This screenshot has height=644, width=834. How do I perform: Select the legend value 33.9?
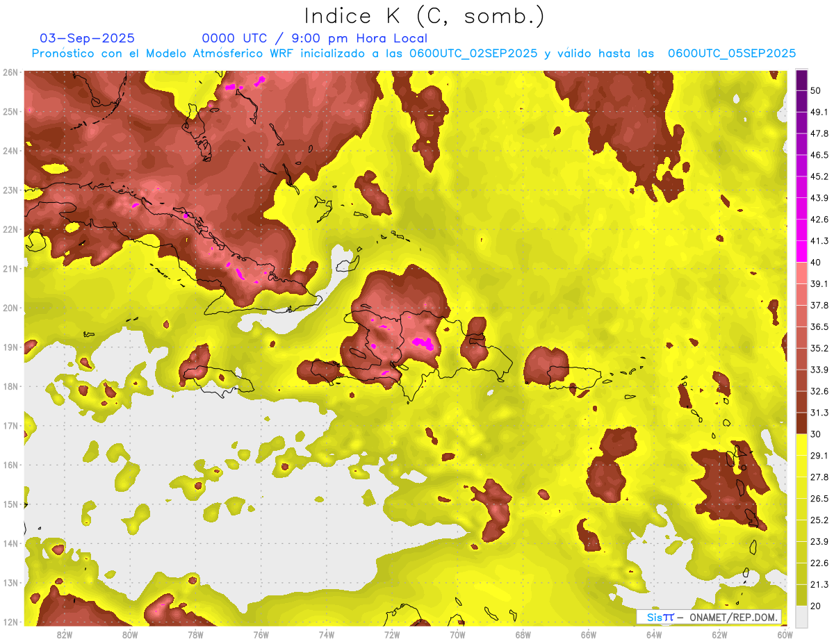click(819, 370)
